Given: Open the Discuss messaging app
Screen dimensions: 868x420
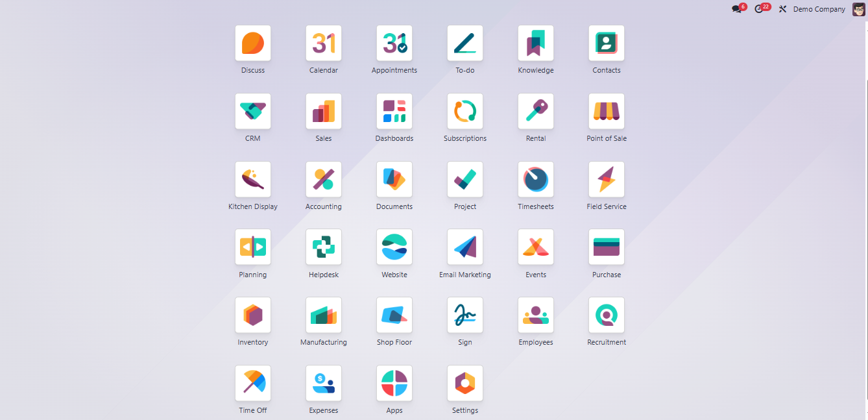Looking at the screenshot, I should pos(252,43).
